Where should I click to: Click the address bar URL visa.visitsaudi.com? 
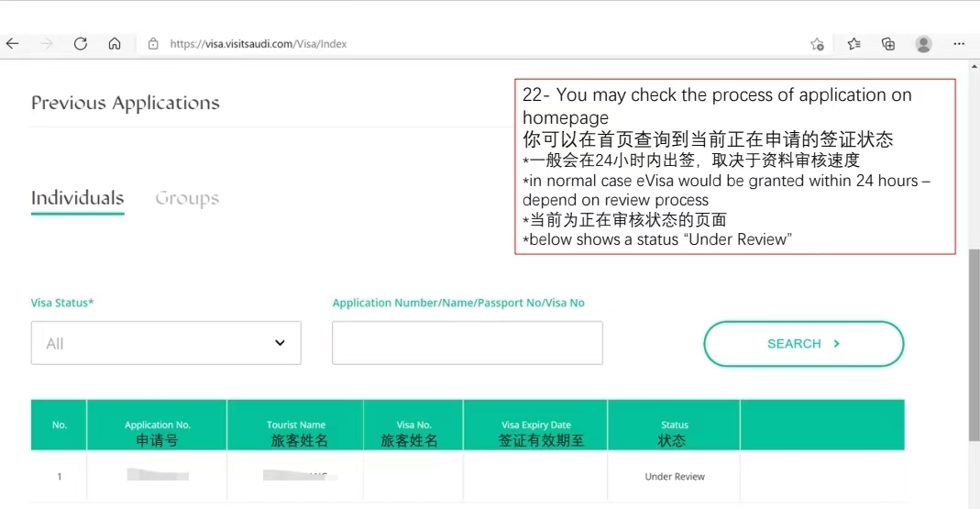[x=259, y=44]
